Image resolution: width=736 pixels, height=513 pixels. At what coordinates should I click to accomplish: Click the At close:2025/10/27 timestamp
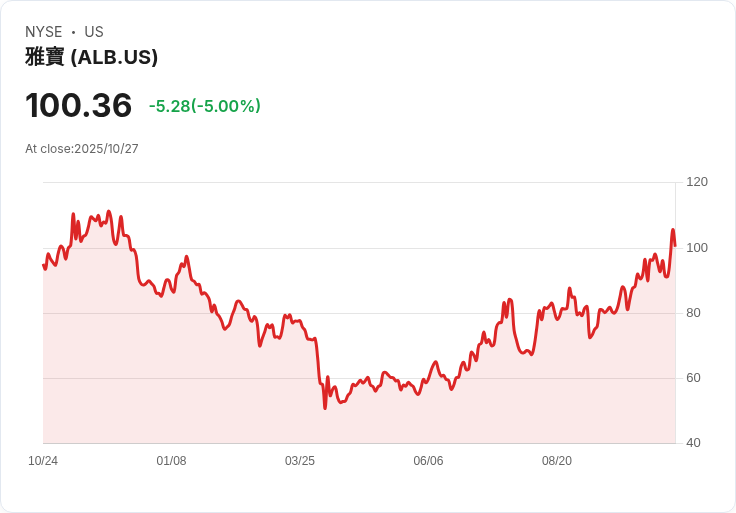coord(82,149)
